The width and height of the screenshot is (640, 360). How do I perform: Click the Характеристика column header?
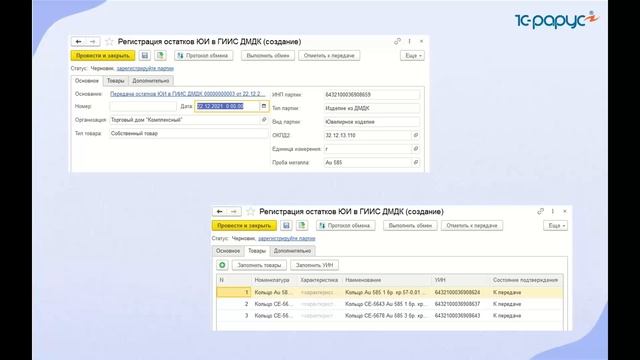(319, 280)
